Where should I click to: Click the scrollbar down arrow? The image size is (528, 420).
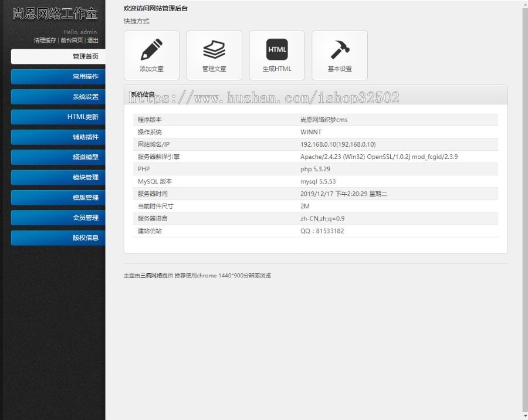[x=524, y=416]
